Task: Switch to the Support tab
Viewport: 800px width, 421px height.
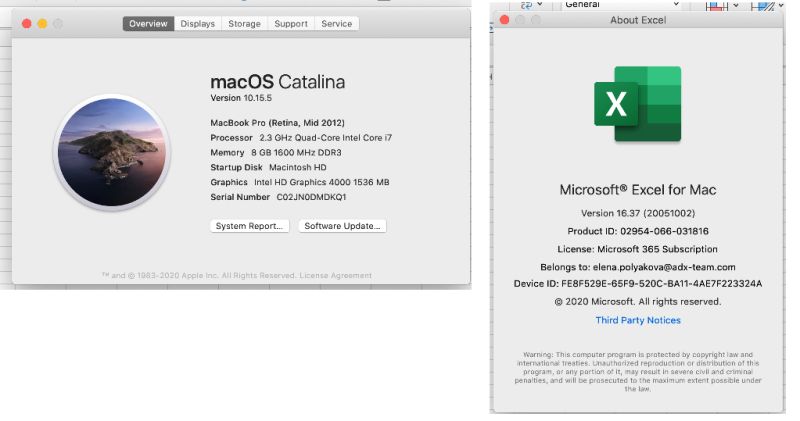Action: [x=291, y=23]
